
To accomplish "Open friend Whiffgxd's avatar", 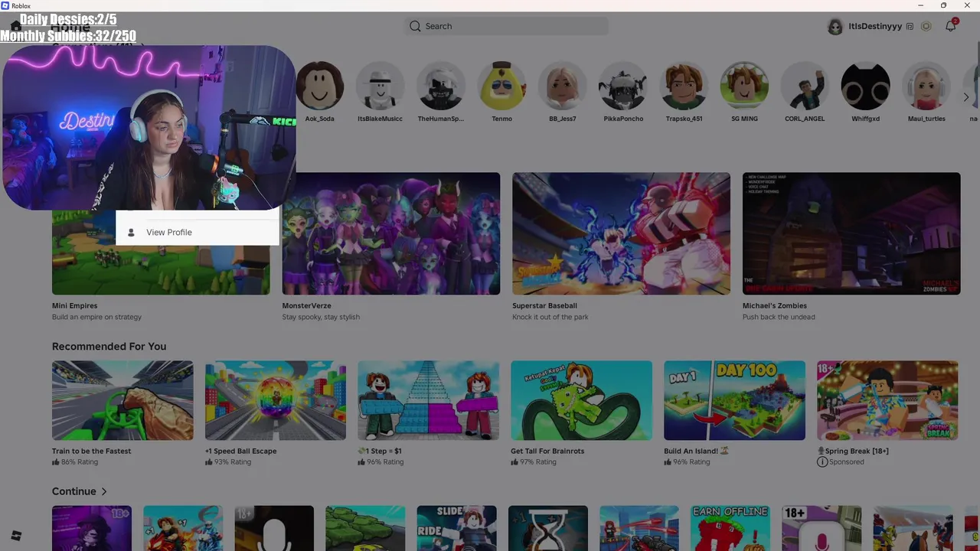I will [x=865, y=86].
